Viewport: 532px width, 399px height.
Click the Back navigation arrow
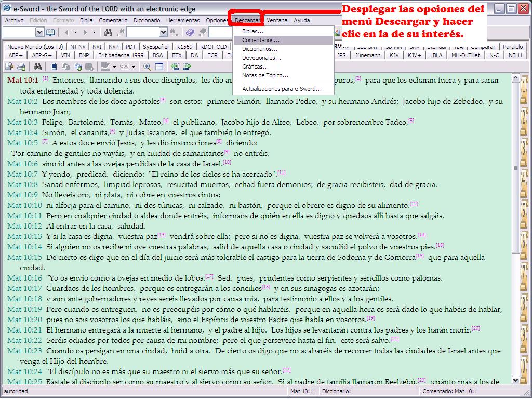(x=66, y=33)
